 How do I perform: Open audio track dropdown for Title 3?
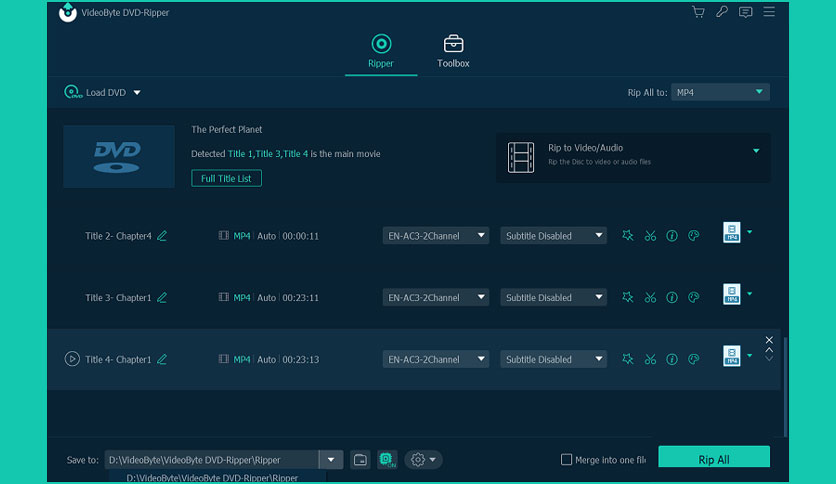click(x=436, y=297)
